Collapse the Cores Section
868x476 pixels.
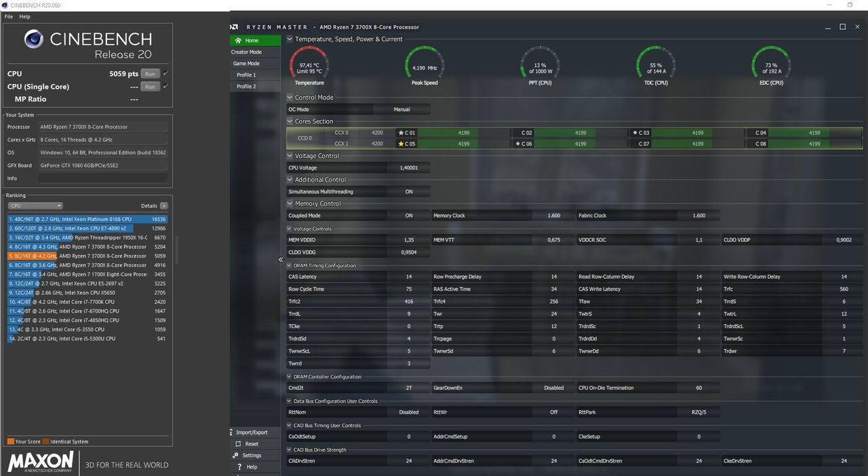click(290, 121)
